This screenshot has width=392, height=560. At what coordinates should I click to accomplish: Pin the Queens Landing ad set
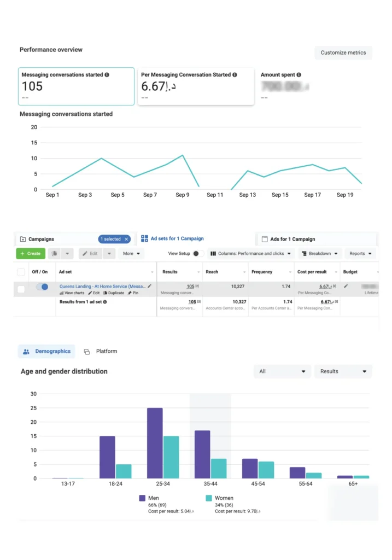click(132, 293)
